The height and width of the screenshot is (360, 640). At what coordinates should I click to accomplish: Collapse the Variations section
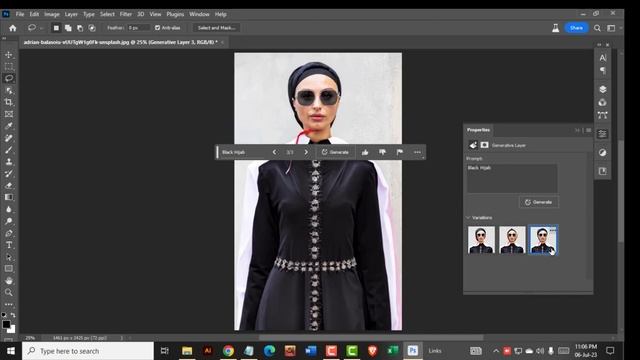(x=468, y=218)
